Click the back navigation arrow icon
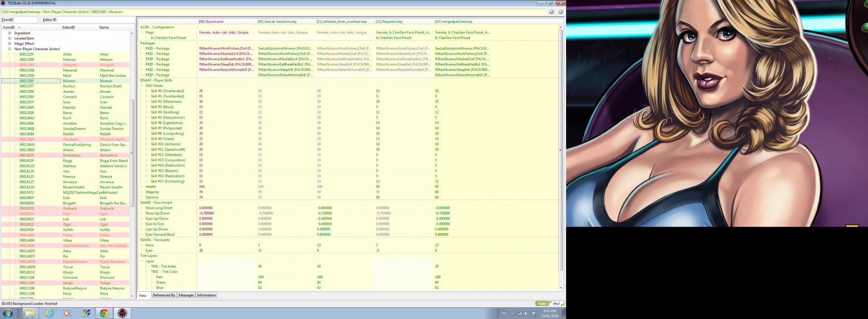The height and width of the screenshot is (319, 868). [x=552, y=12]
